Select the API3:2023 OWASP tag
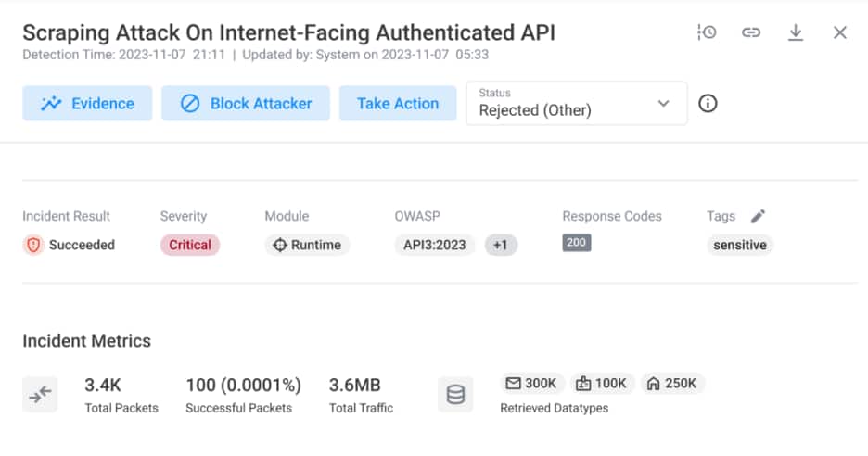This screenshot has width=868, height=456. coord(435,245)
